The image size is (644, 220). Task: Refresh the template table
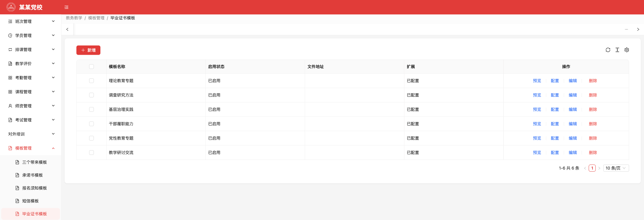(608, 50)
